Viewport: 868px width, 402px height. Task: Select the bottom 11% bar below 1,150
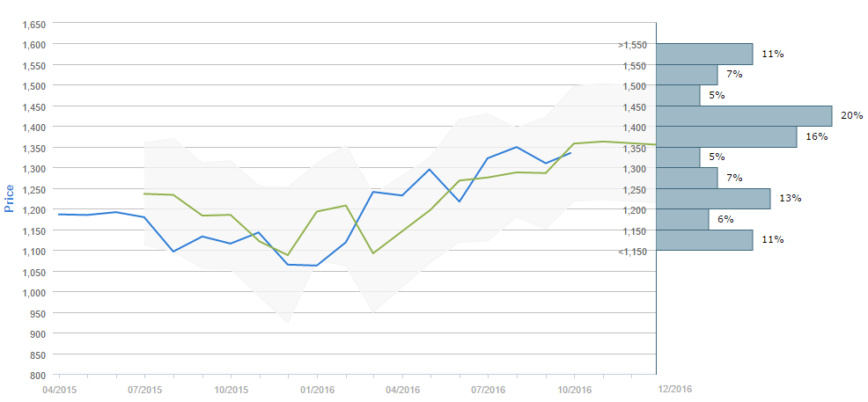pyautogui.click(x=704, y=240)
